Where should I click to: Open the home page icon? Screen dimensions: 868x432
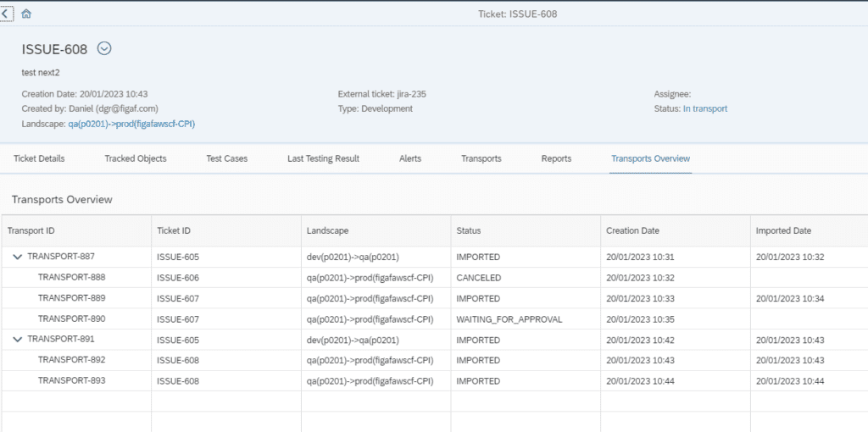tap(26, 14)
